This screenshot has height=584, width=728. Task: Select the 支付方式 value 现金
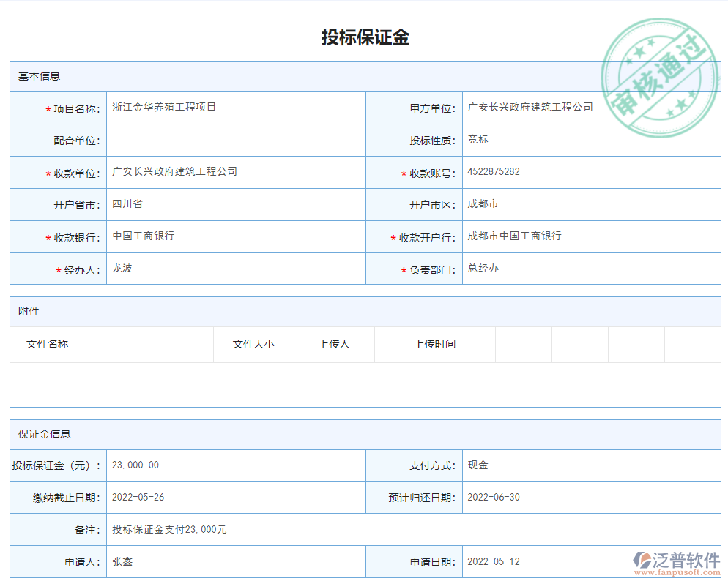coord(477,465)
